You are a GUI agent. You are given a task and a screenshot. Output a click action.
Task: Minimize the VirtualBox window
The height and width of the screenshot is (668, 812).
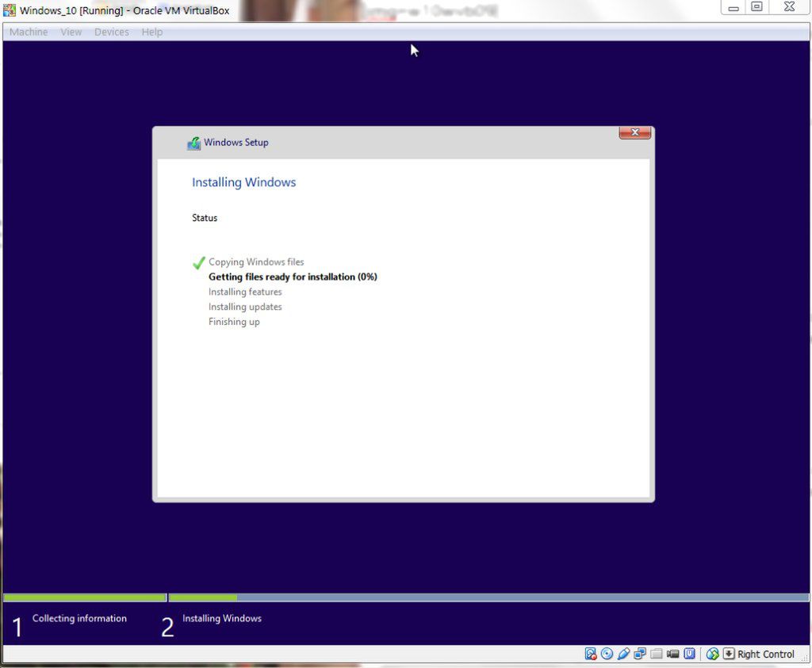tap(733, 7)
